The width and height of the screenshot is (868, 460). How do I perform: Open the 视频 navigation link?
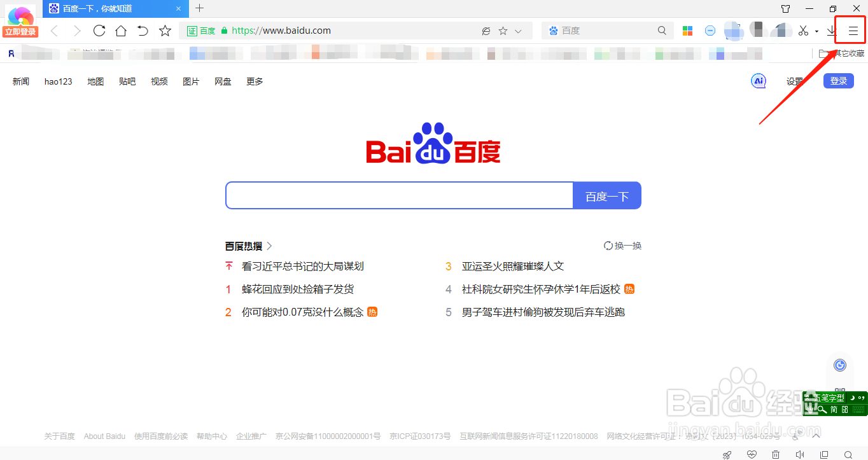pyautogui.click(x=159, y=81)
